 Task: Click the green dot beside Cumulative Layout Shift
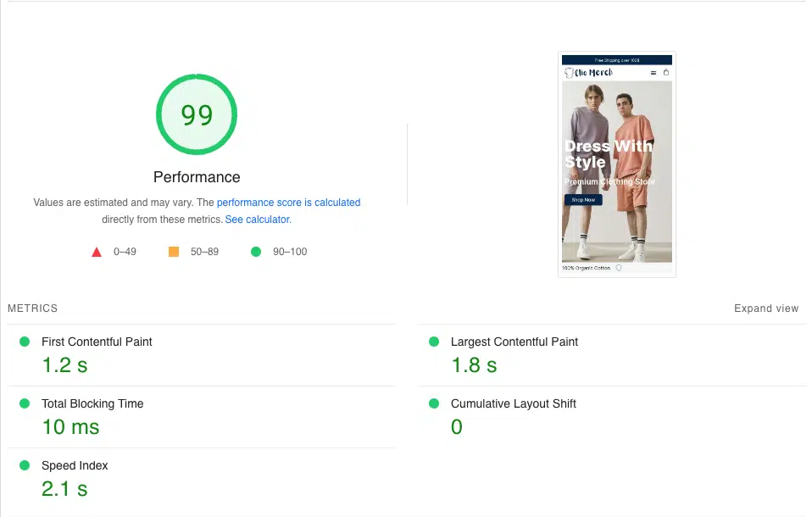(x=434, y=403)
